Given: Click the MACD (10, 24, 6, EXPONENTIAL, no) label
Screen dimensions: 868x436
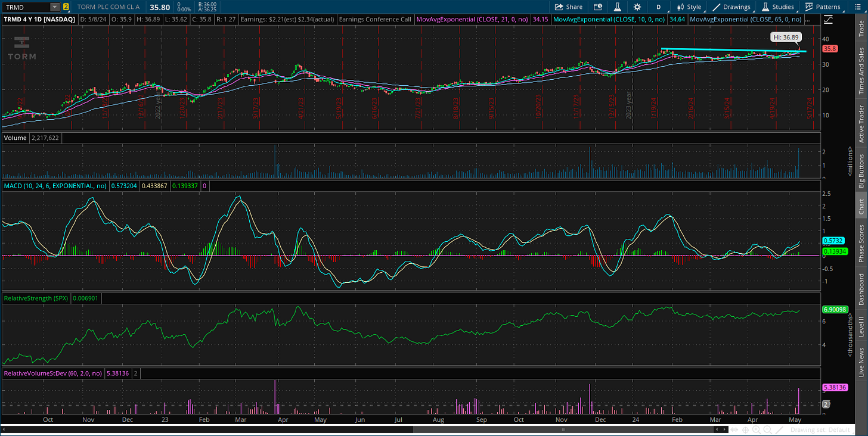Looking at the screenshot, I should point(54,186).
